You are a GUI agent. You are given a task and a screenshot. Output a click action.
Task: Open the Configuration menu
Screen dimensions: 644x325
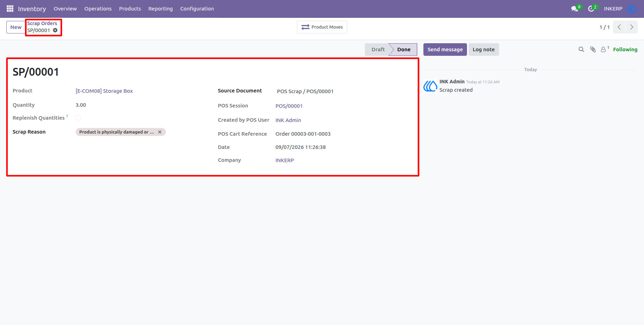197,9
